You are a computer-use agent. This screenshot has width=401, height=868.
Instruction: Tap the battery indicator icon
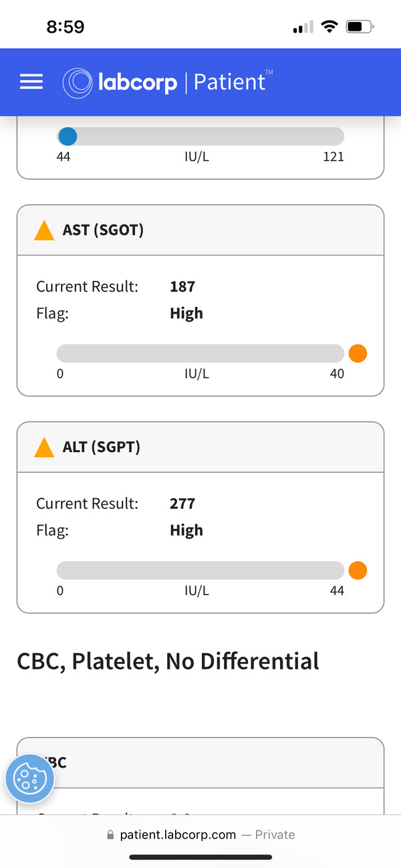pos(360,27)
